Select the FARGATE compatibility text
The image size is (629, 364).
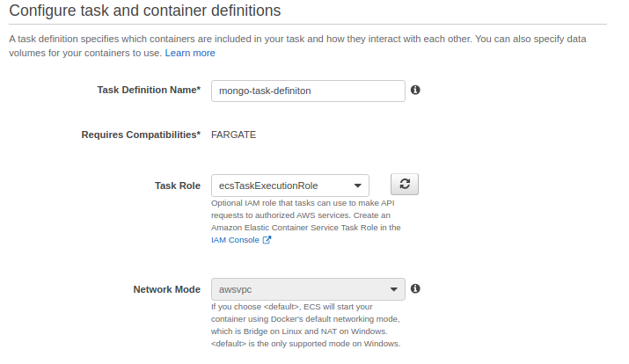[x=233, y=135]
